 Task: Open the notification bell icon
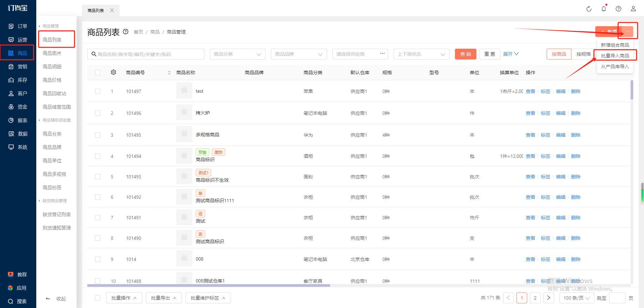click(604, 9)
